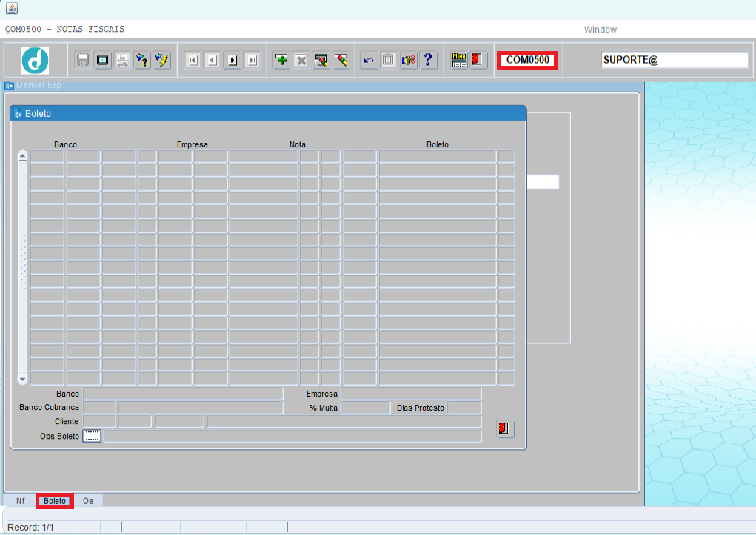Open the Obs Boleto editor button

[x=92, y=436]
